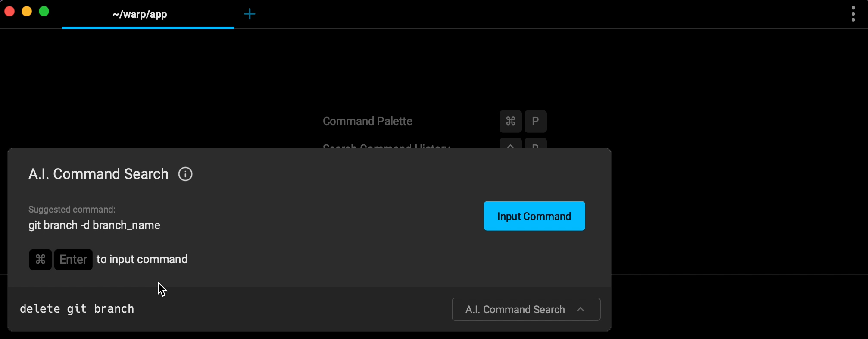Viewport: 868px width, 339px height.
Task: Select the Command symbol next to Command Palette
Action: (x=510, y=121)
